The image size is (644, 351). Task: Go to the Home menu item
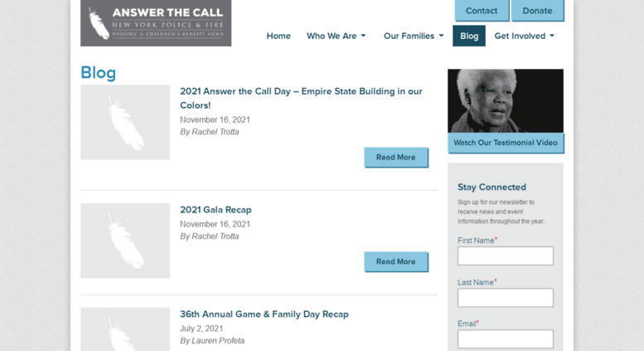278,36
